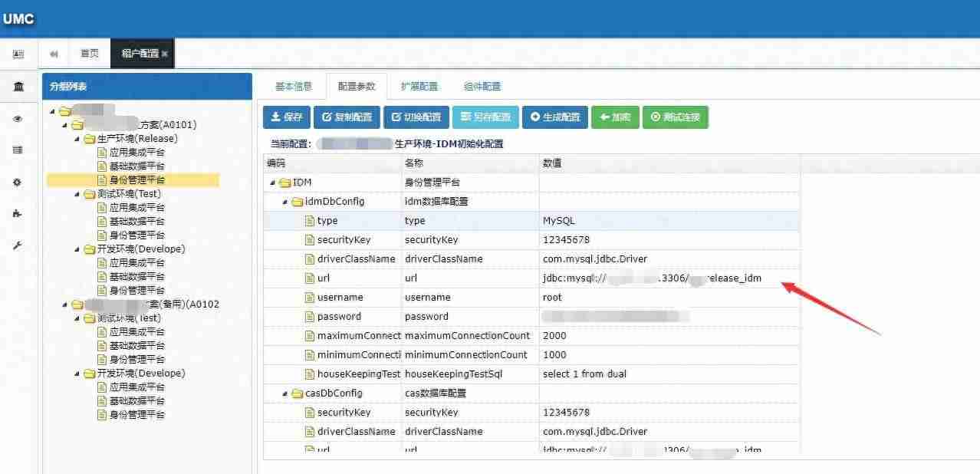
Task: Click the UMC logo in the header
Action: (18, 19)
